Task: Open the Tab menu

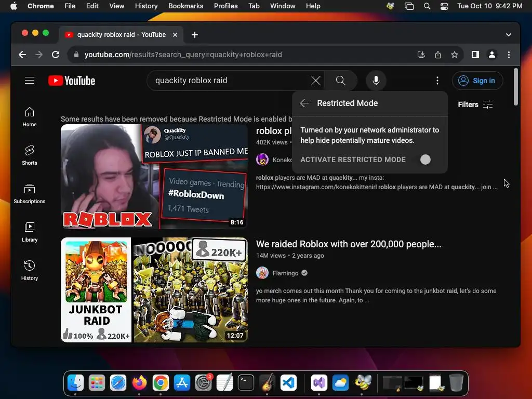Action: 254,6
